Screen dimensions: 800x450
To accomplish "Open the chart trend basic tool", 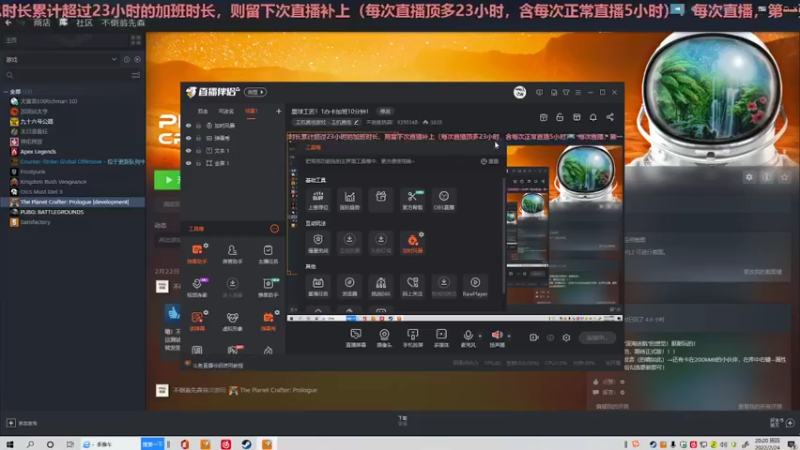I will pyautogui.click(x=349, y=201).
